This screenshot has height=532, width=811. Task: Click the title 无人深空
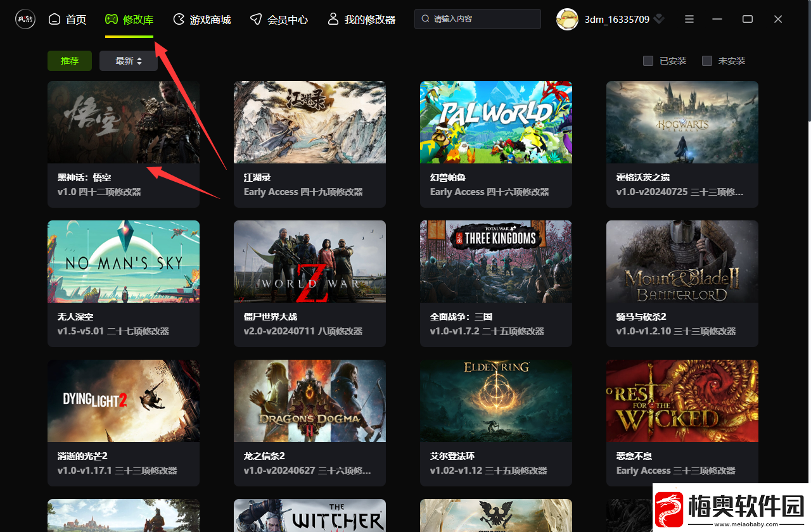tap(75, 317)
